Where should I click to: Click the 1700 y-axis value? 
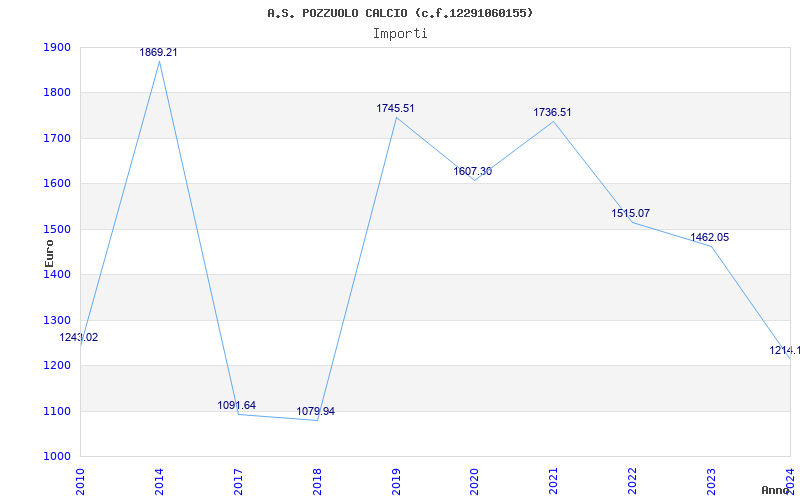(x=57, y=138)
